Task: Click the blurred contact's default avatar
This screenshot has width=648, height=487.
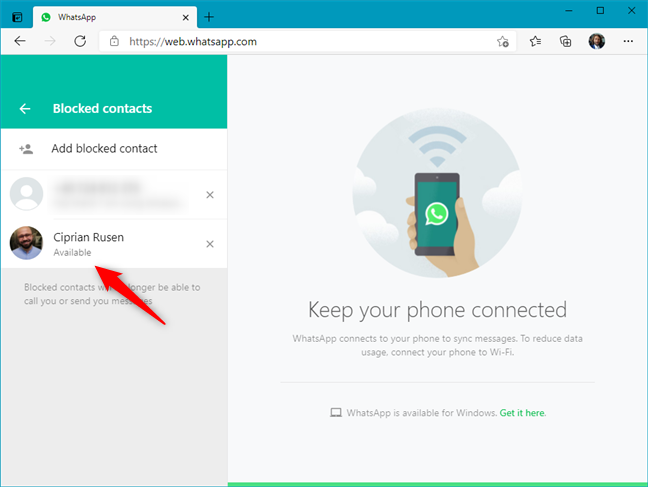Action: [26, 193]
